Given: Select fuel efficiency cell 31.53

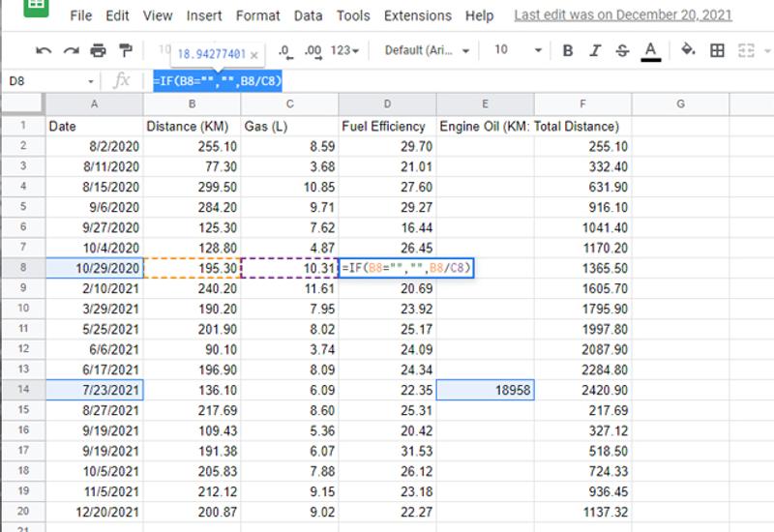Looking at the screenshot, I should click(388, 451).
